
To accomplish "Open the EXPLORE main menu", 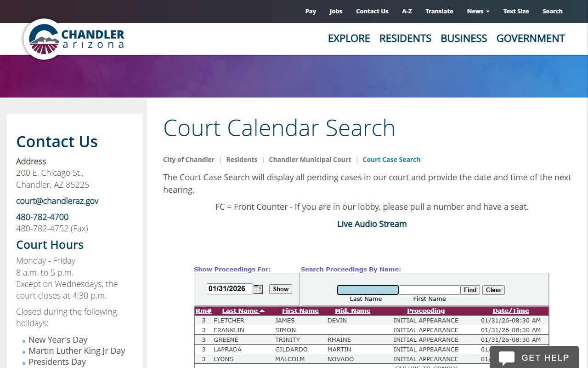I will (349, 38).
